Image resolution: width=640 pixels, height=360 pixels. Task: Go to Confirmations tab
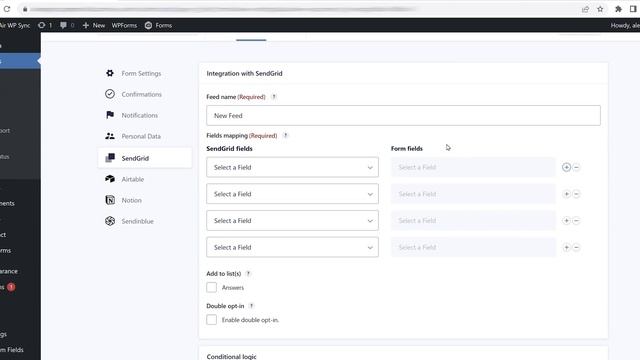(x=142, y=94)
